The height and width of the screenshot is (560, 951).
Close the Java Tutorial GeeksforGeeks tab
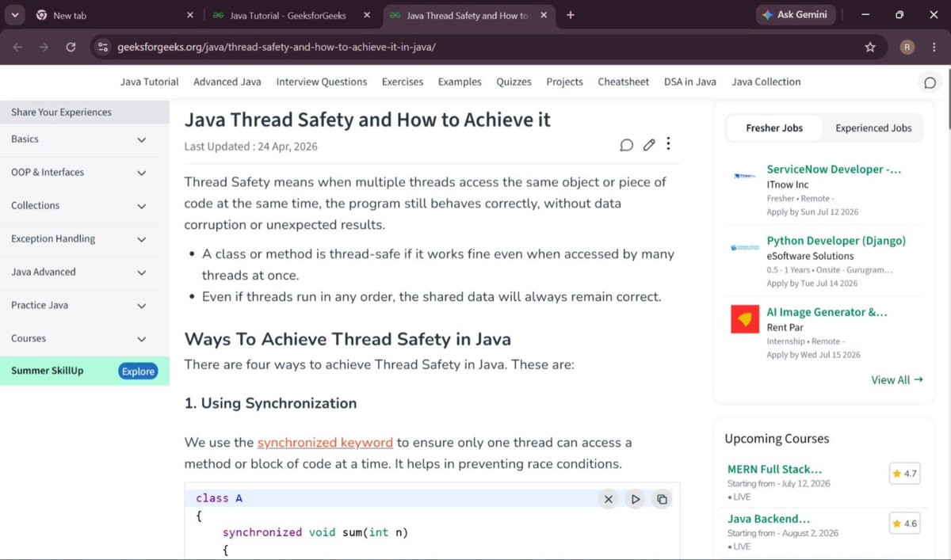pyautogui.click(x=365, y=15)
